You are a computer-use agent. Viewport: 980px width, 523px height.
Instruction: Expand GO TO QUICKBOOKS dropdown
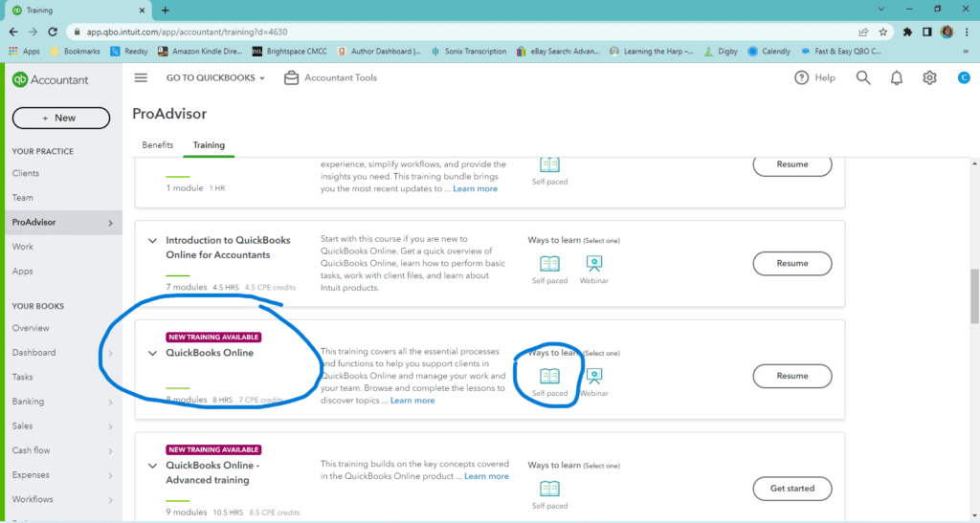click(215, 78)
